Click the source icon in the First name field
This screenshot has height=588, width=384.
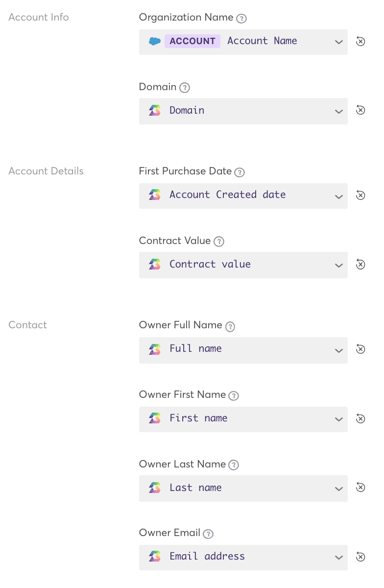pyautogui.click(x=155, y=418)
